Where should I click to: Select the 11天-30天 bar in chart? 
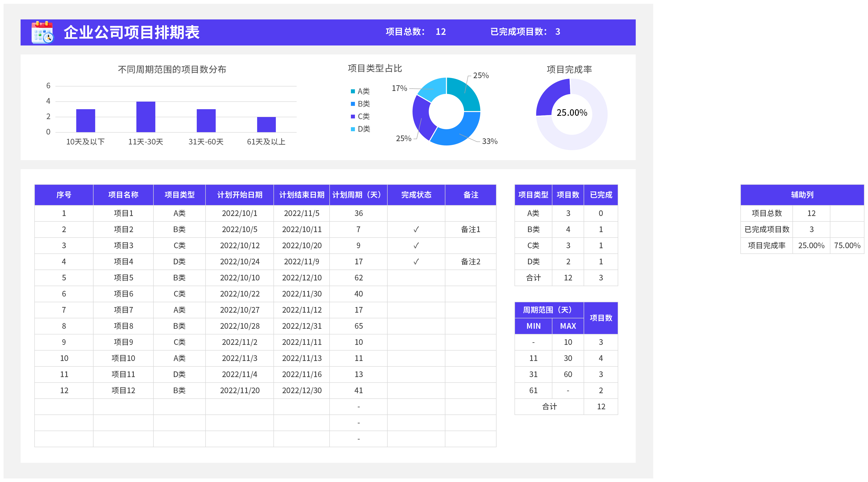146,117
